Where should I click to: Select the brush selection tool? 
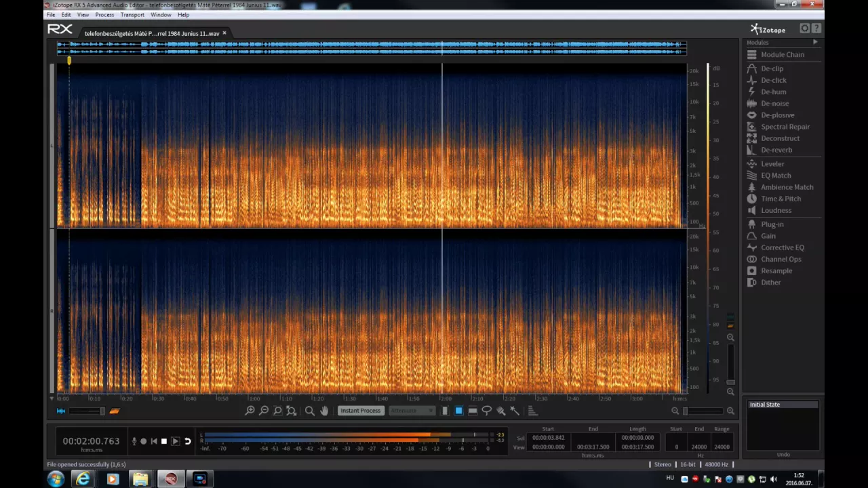pyautogui.click(x=500, y=411)
